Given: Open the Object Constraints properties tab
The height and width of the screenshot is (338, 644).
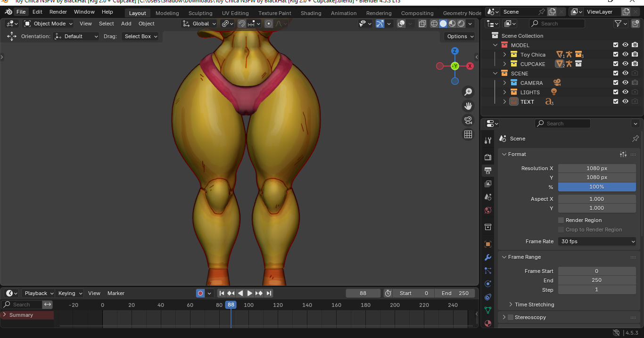Looking at the screenshot, I should (488, 297).
